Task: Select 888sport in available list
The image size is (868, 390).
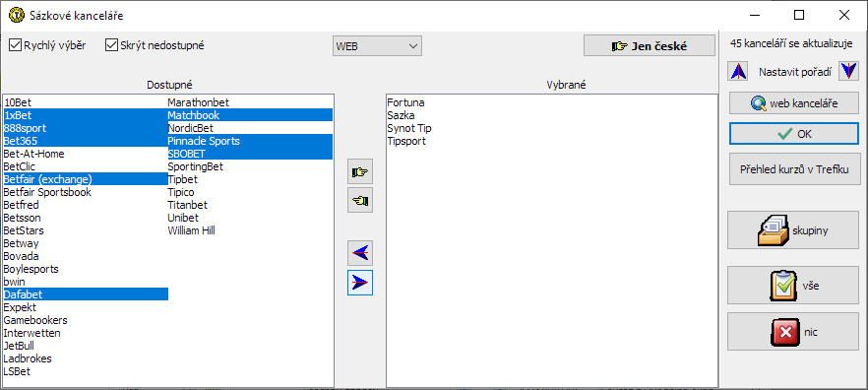Action: click(x=86, y=128)
